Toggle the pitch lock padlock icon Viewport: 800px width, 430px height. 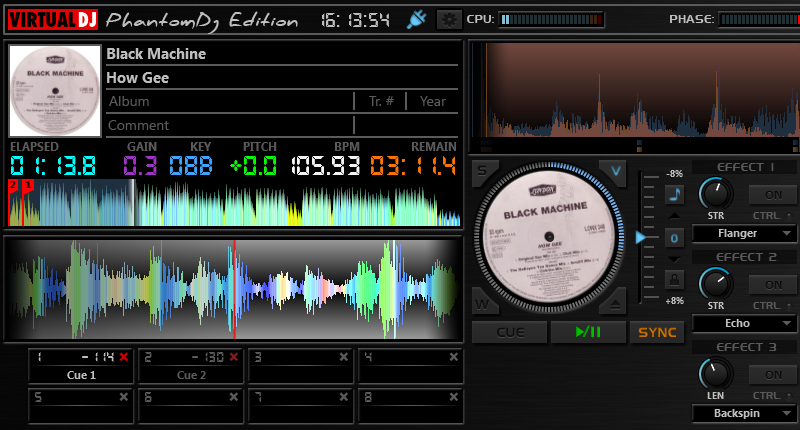(674, 280)
